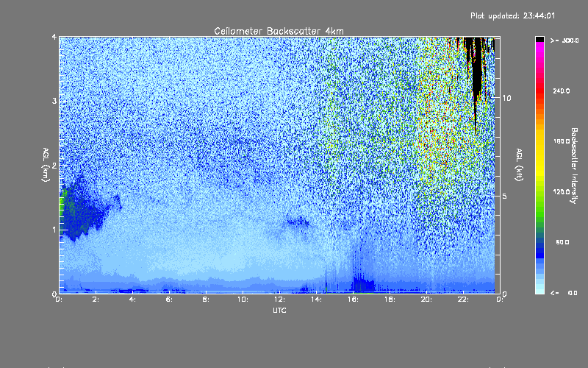Click the '4' km tick label on left axis
Screen dimensions: 588x368
(x=54, y=37)
